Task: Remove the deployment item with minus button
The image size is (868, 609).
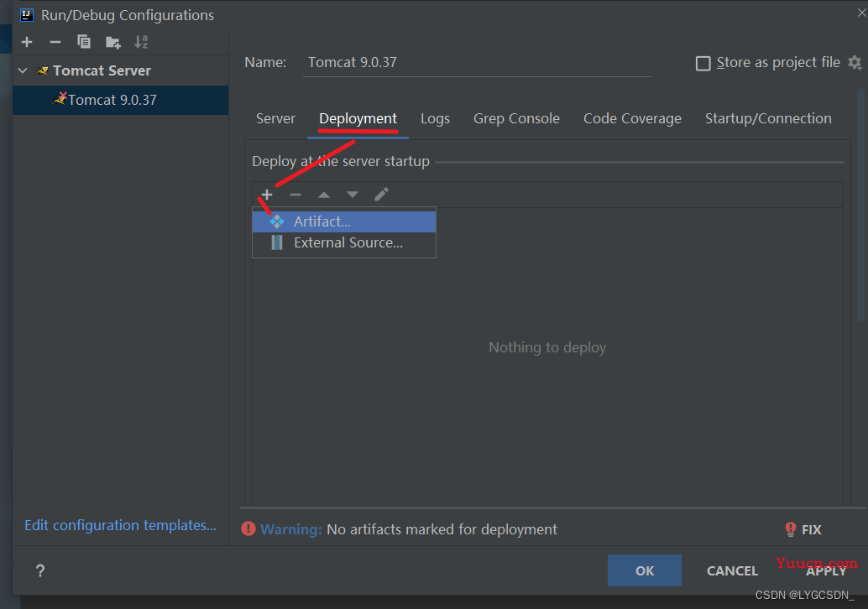Action: 295,195
